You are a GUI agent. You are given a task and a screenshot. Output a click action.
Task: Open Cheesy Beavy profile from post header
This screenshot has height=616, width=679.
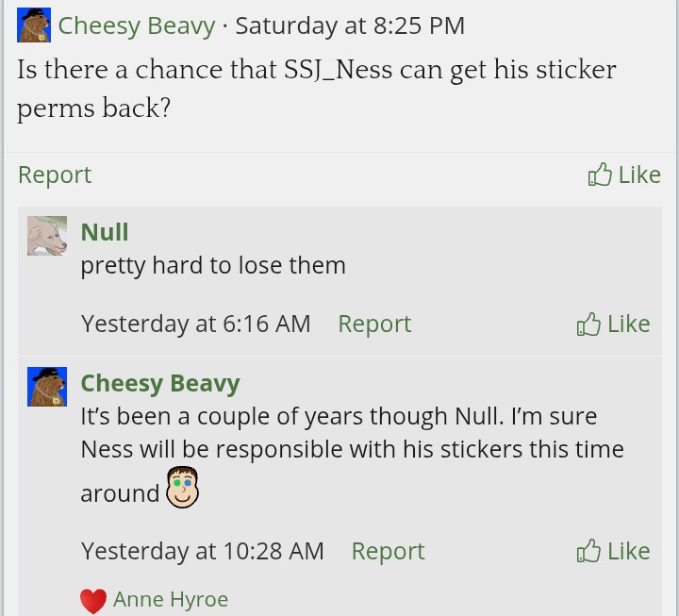coord(137,25)
